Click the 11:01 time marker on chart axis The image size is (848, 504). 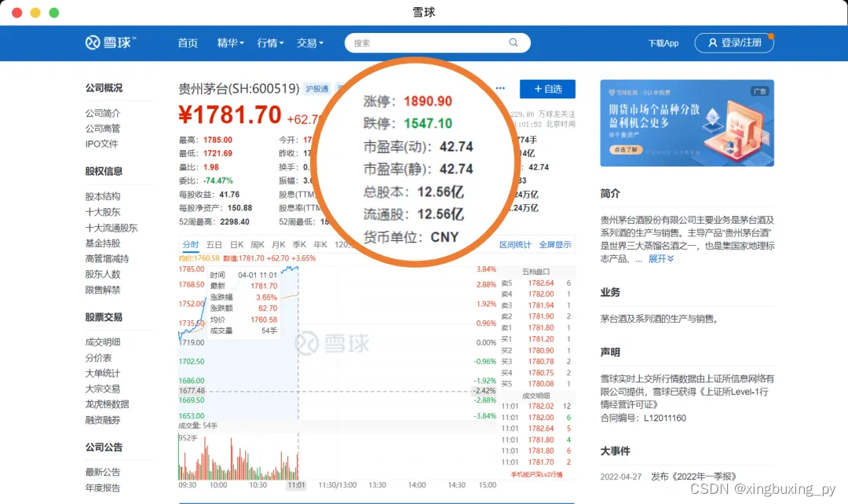(x=296, y=485)
